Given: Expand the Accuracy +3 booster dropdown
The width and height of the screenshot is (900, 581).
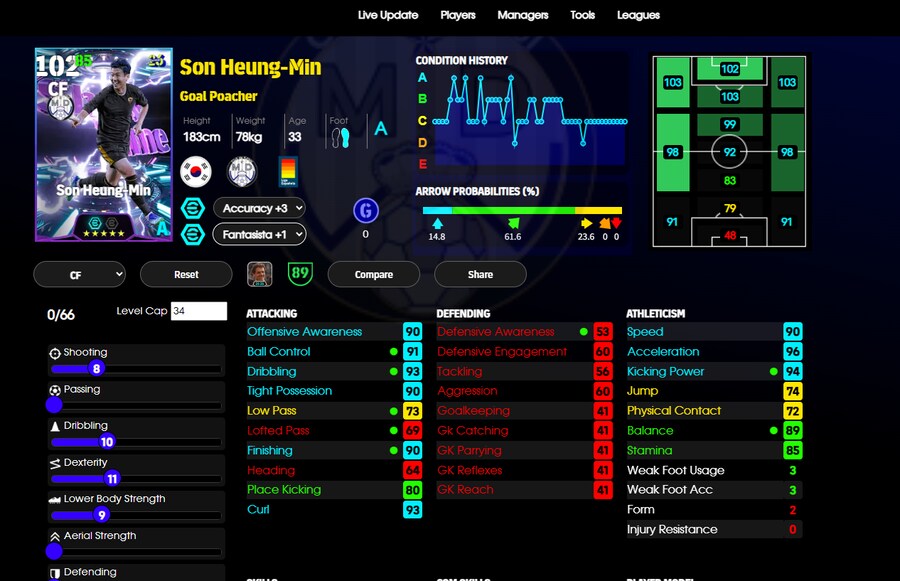Looking at the screenshot, I should tap(259, 208).
